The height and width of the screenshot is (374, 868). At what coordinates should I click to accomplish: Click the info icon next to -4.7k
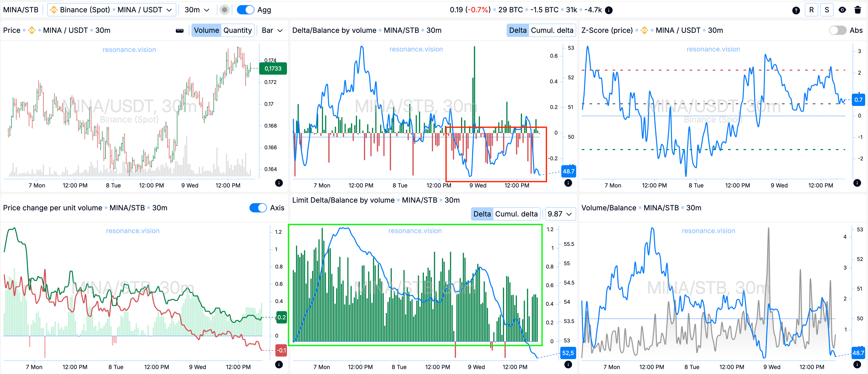pyautogui.click(x=609, y=10)
